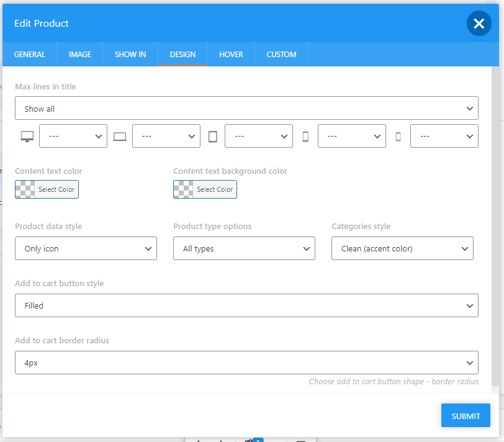504x442 pixels.
Task: Open the CUSTOM tab
Action: tap(281, 54)
